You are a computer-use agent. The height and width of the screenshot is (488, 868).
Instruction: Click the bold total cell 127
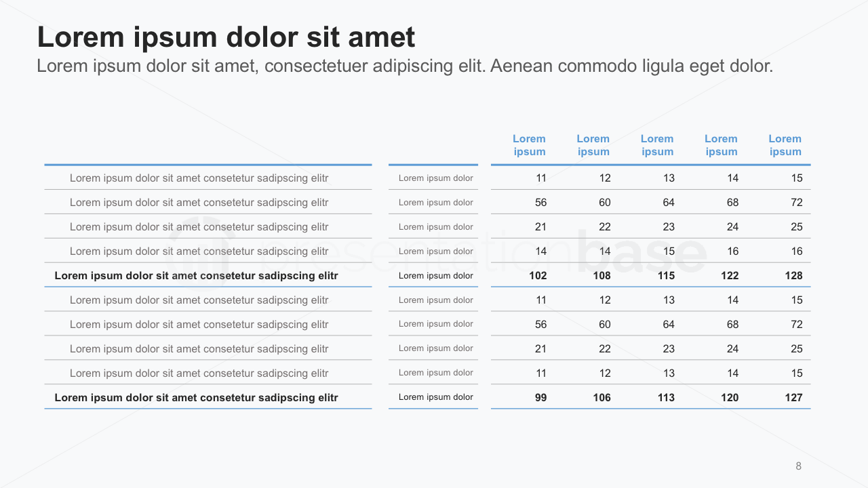793,398
